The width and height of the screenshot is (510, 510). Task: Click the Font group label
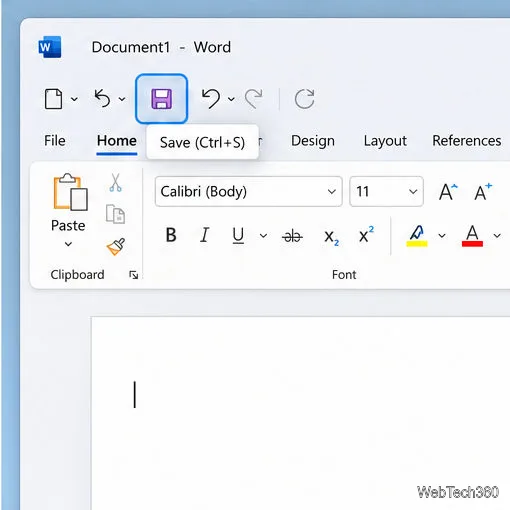tap(344, 275)
